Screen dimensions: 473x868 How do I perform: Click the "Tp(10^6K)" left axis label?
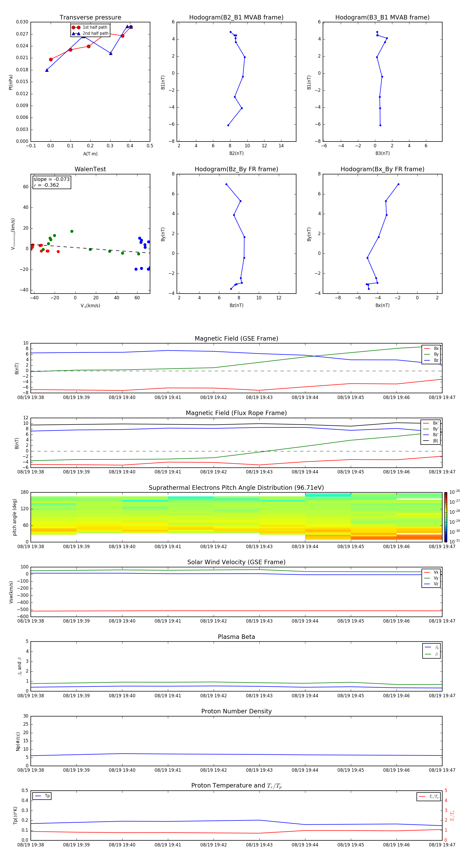(x=15, y=815)
